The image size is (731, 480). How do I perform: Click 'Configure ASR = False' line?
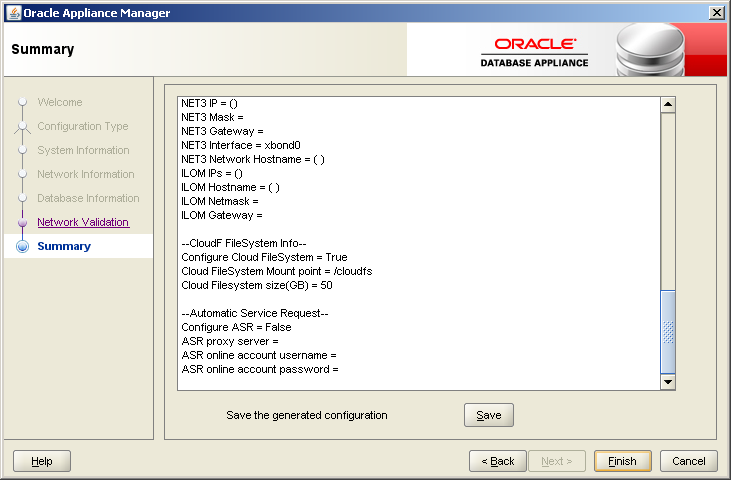pyautogui.click(x=236, y=327)
